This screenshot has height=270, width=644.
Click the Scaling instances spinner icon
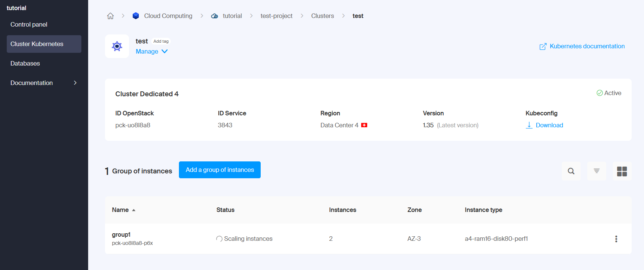(219, 239)
